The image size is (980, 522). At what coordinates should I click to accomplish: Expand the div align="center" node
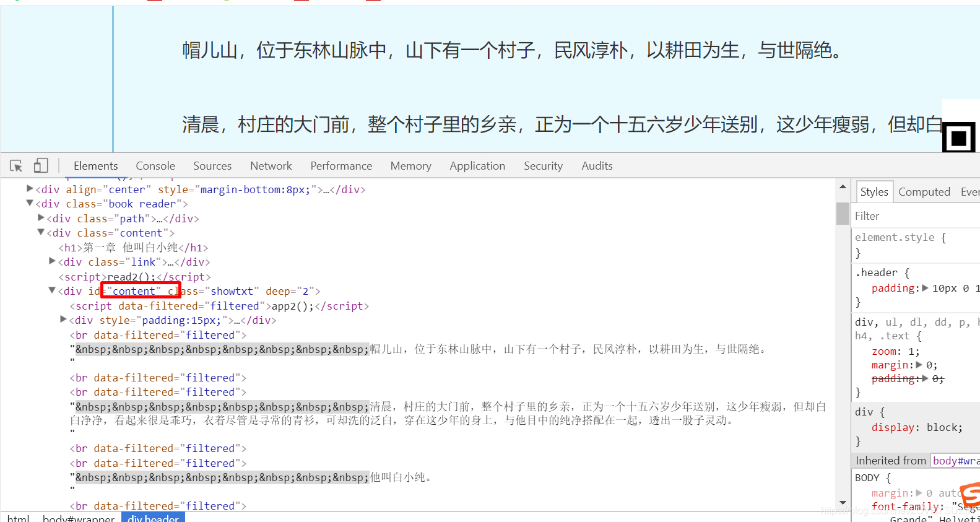coord(30,189)
